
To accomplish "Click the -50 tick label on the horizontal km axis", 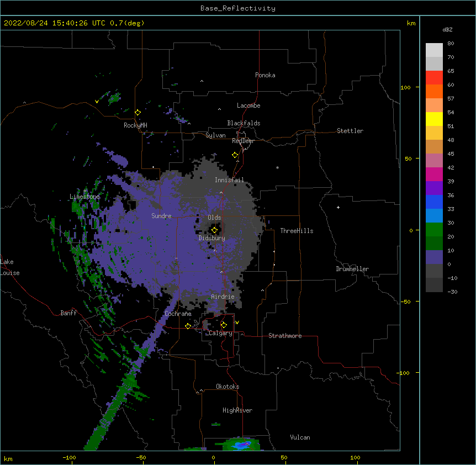I will pos(141,458).
